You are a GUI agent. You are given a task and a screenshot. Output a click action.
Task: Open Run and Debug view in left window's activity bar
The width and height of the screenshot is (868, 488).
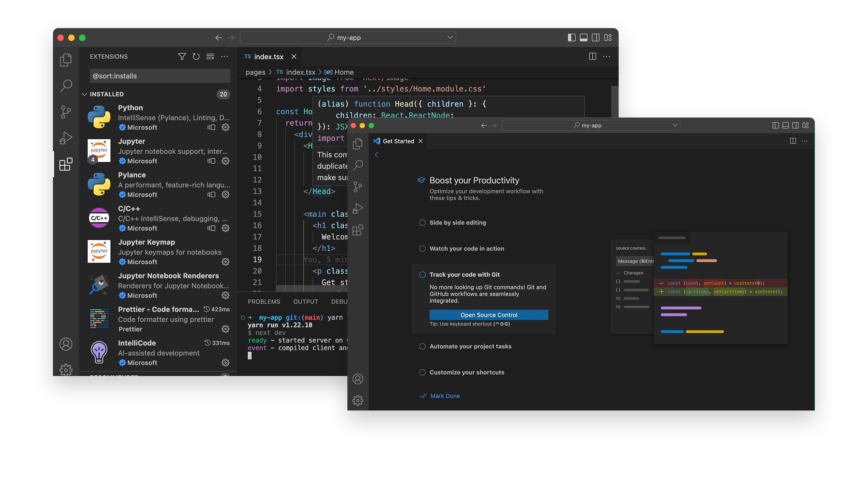(66, 138)
